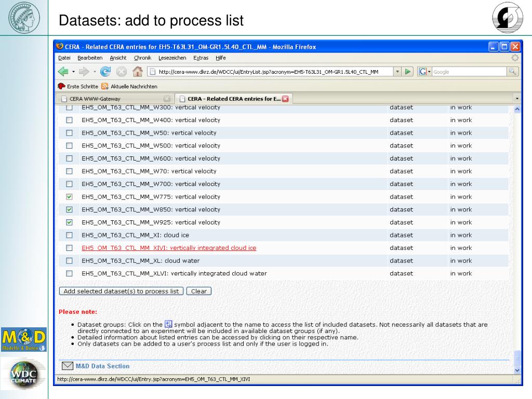
Task: Select the CERA - Related CERA entries tab
Action: (x=234, y=99)
